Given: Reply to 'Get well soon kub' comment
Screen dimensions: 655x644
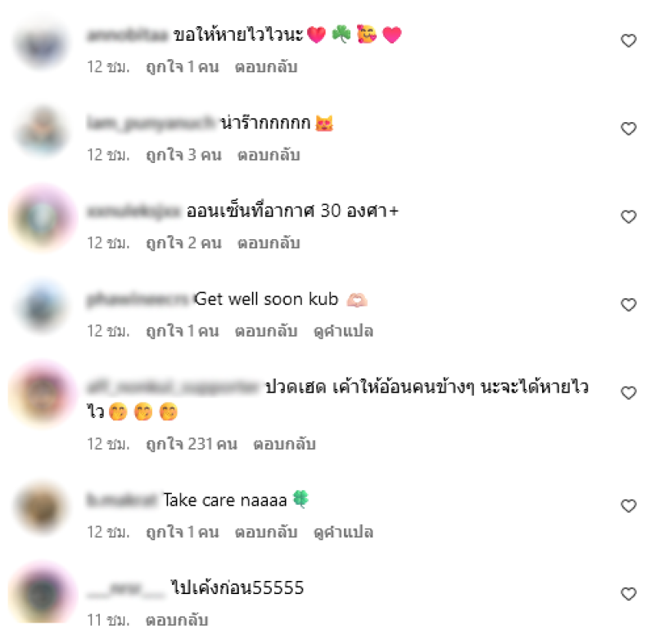Looking at the screenshot, I should (266, 331).
